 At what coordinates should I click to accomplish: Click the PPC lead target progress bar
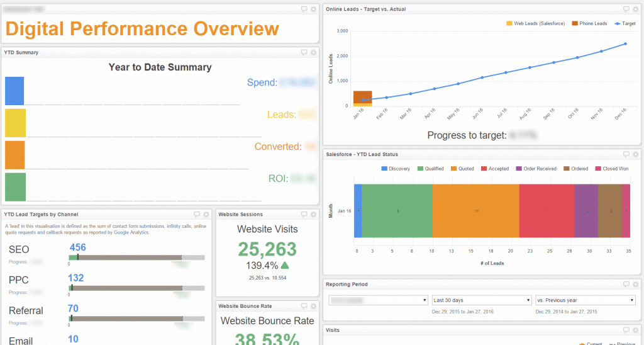[136, 288]
